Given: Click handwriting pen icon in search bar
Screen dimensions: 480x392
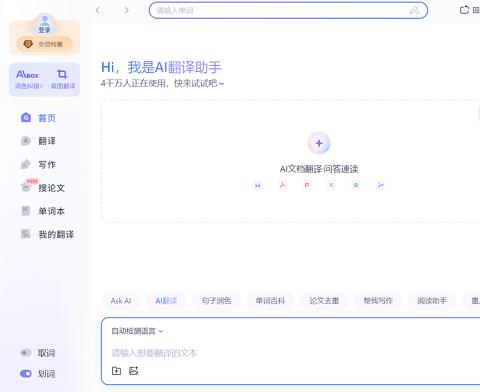Looking at the screenshot, I should pyautogui.click(x=414, y=11).
